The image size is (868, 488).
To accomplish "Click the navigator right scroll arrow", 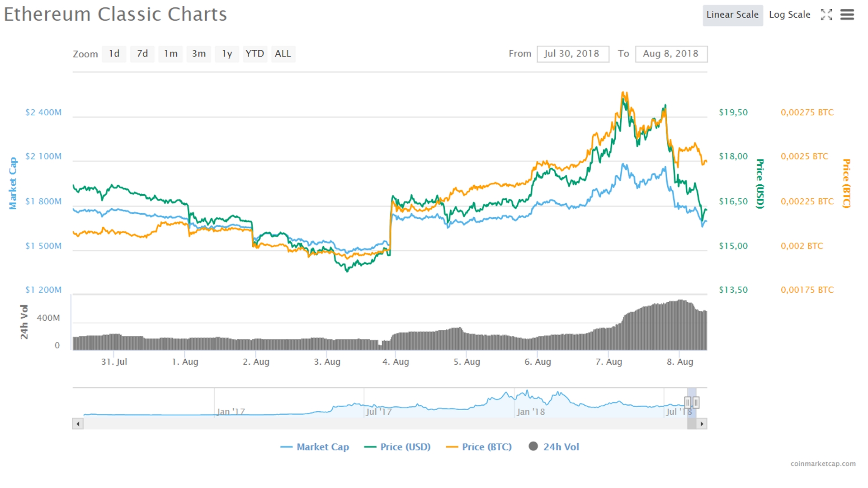I will [x=702, y=424].
